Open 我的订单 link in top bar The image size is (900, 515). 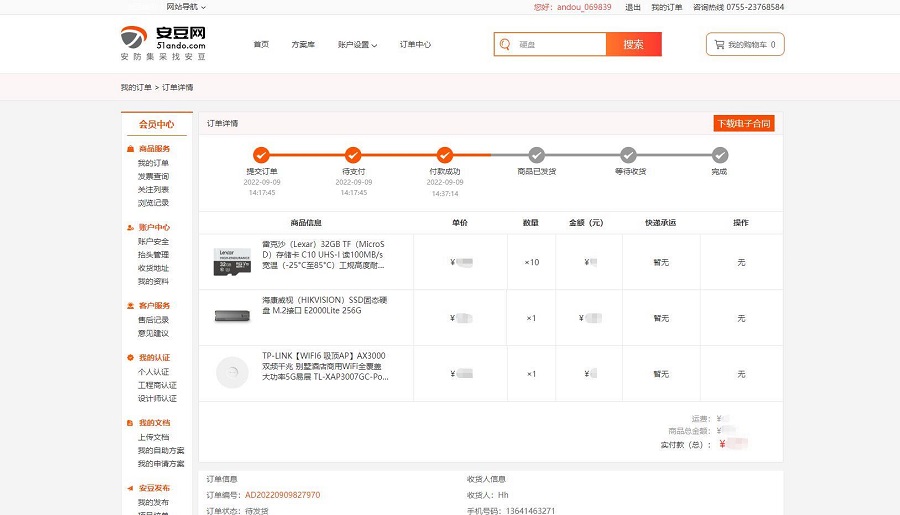666,7
